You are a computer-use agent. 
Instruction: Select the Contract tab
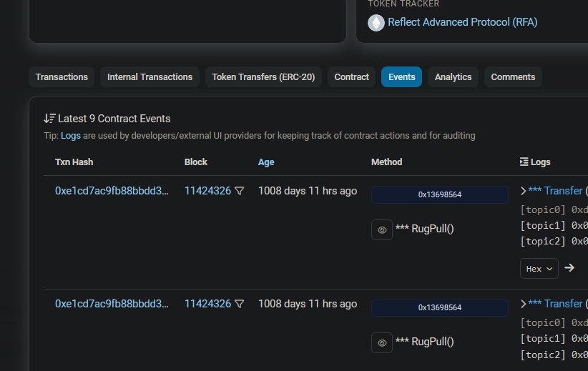point(351,76)
